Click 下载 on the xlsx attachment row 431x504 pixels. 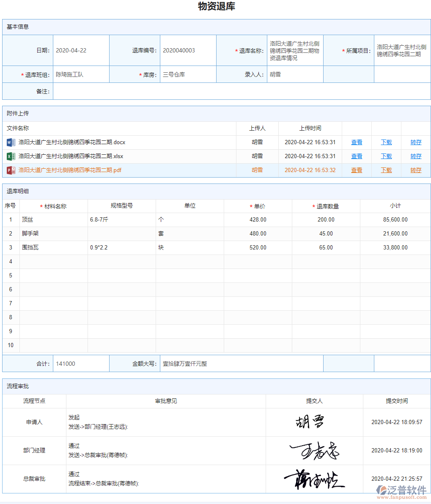tap(386, 156)
